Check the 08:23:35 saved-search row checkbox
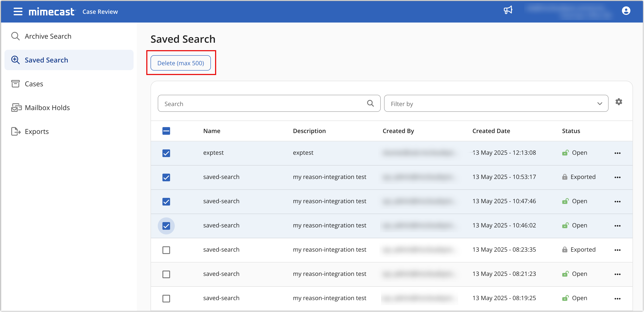 (x=166, y=250)
